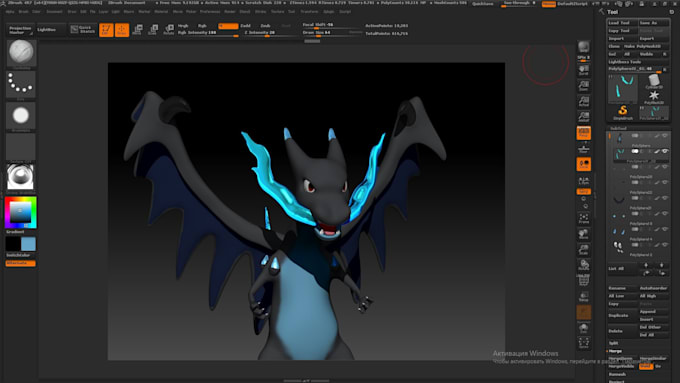Expand the Remesh section
The image size is (680, 383).
tap(617, 374)
